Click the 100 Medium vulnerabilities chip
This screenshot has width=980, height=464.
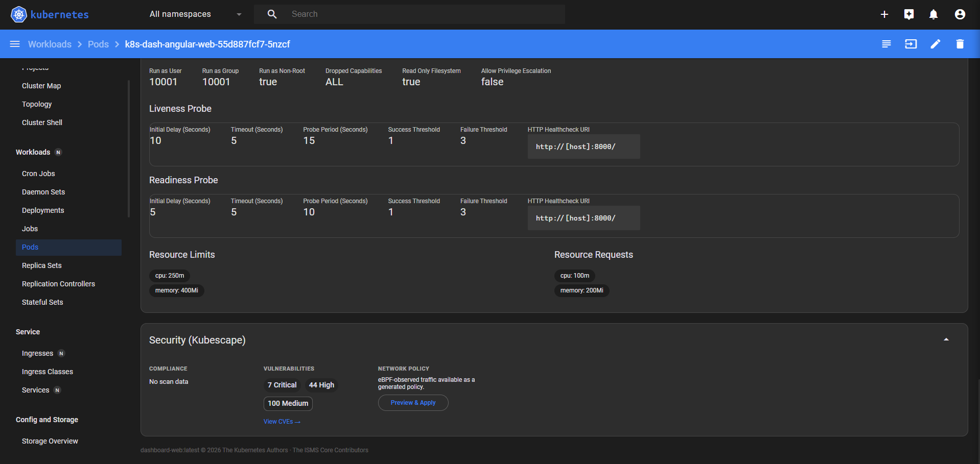[288, 403]
